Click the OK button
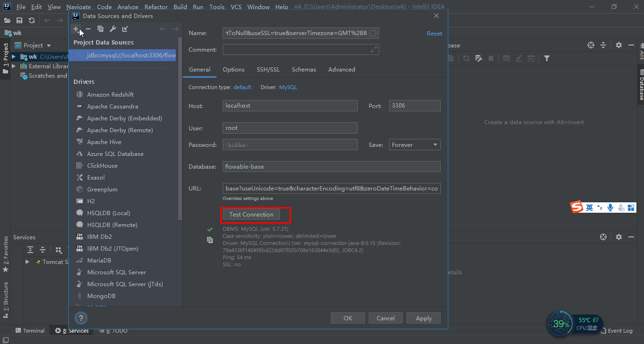This screenshot has height=344, width=644. (348, 318)
